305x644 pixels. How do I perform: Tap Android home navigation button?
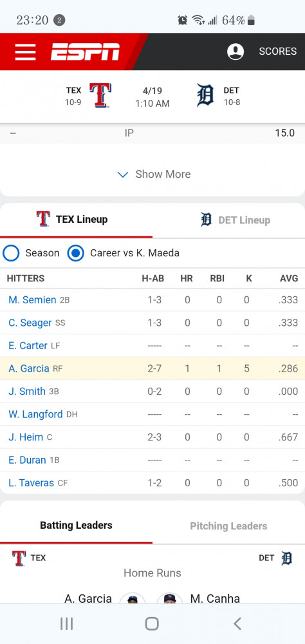click(152, 623)
